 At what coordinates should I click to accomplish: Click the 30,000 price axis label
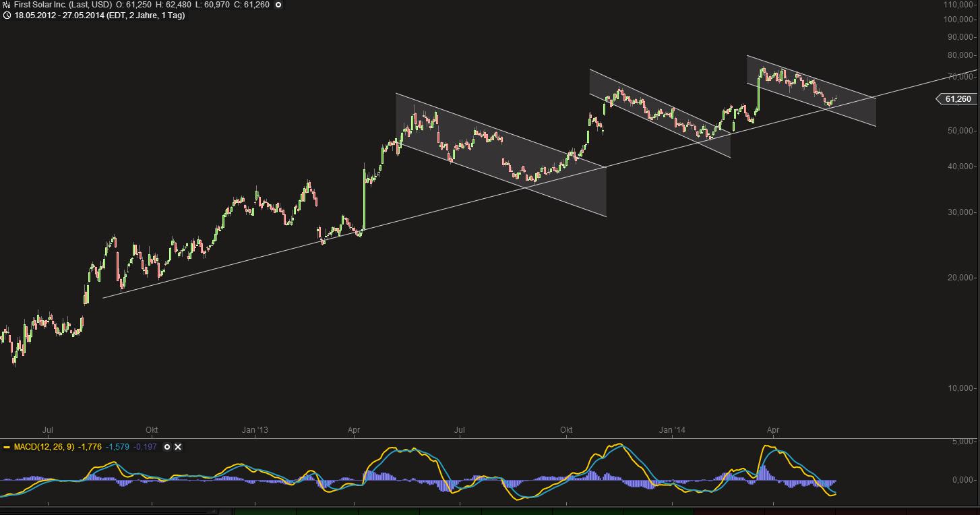pos(961,212)
